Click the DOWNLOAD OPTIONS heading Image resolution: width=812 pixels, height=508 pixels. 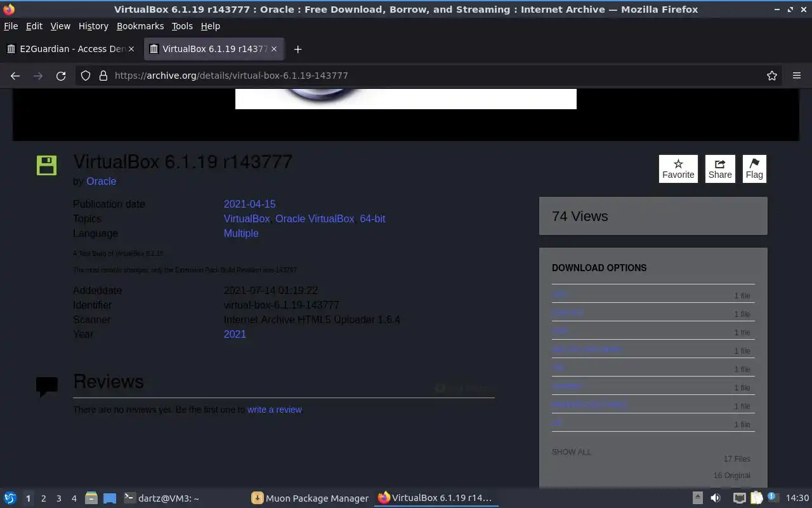click(599, 268)
